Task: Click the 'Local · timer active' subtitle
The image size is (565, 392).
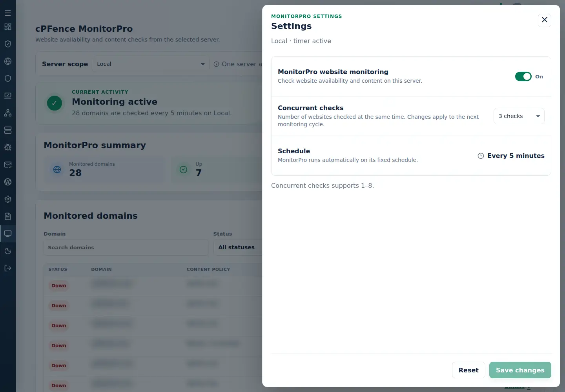Action: point(301,41)
